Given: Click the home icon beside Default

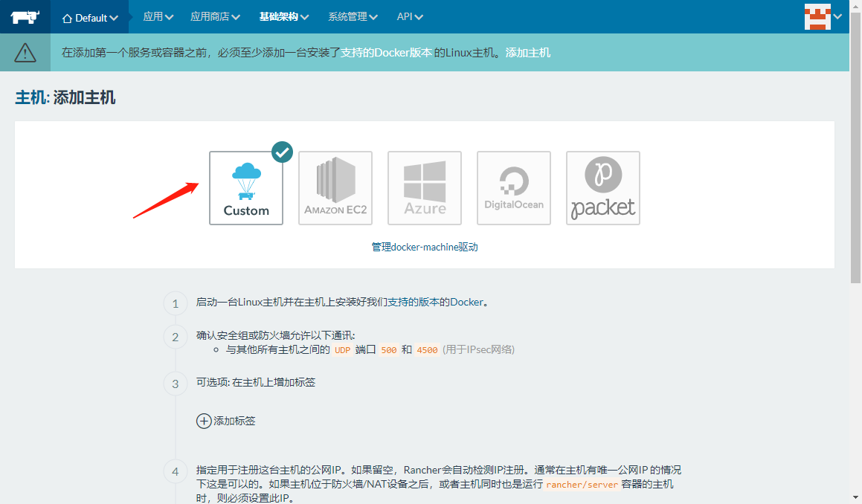Looking at the screenshot, I should (67, 19).
